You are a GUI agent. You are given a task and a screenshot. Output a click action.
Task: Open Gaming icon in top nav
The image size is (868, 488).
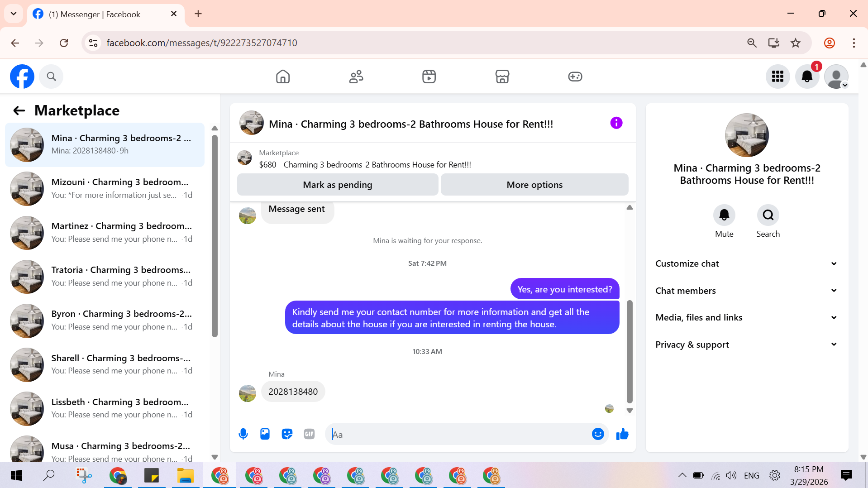575,77
